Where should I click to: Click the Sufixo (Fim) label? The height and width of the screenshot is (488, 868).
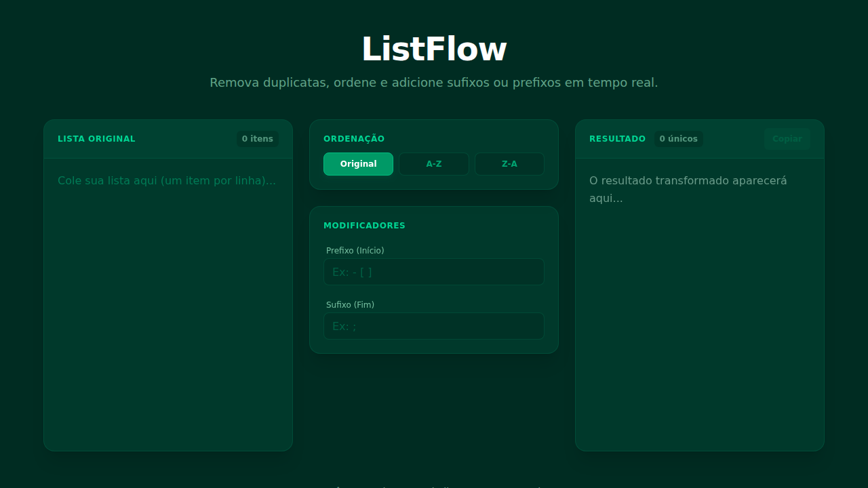(x=350, y=304)
